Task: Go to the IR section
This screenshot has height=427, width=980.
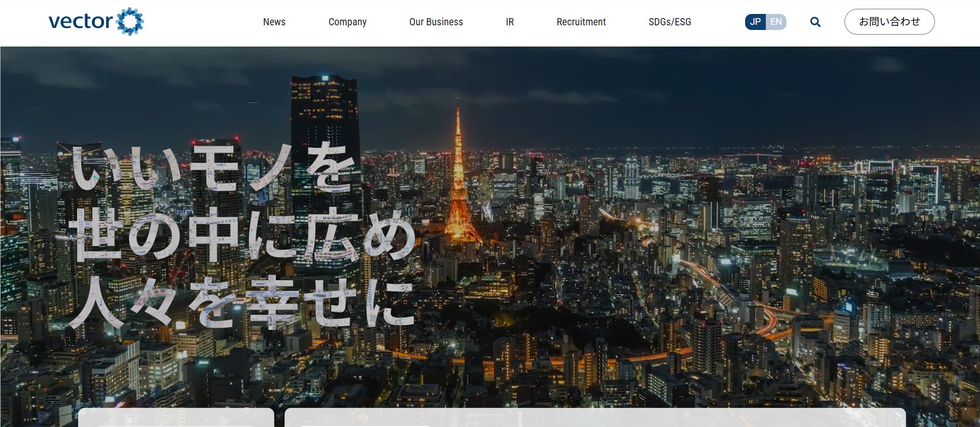Action: pyautogui.click(x=510, y=22)
